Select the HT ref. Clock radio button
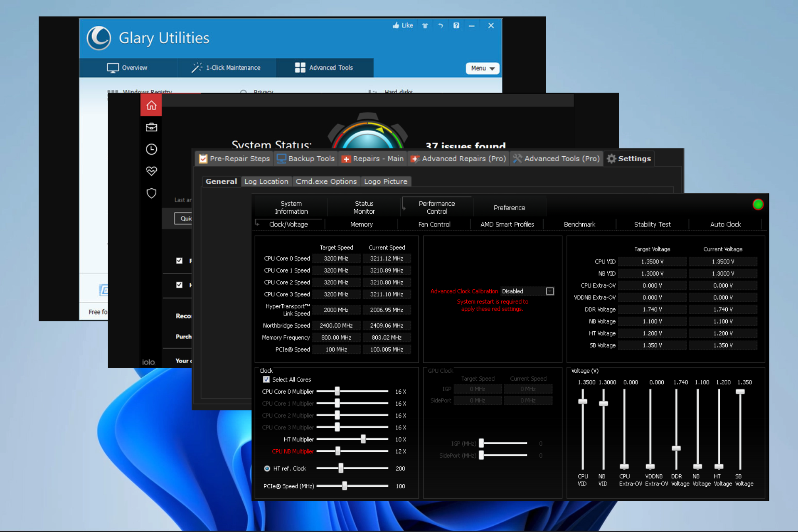Screen dimensions: 798x532 click(267, 468)
